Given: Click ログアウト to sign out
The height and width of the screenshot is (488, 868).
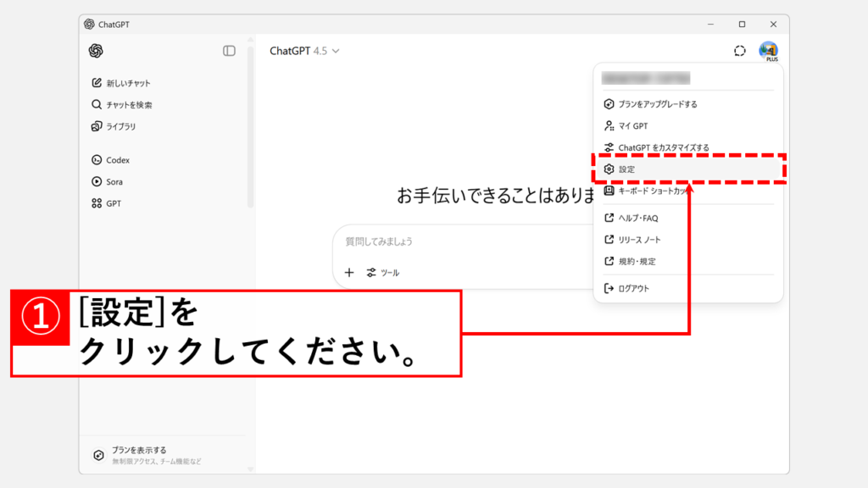Looking at the screenshot, I should pyautogui.click(x=633, y=288).
